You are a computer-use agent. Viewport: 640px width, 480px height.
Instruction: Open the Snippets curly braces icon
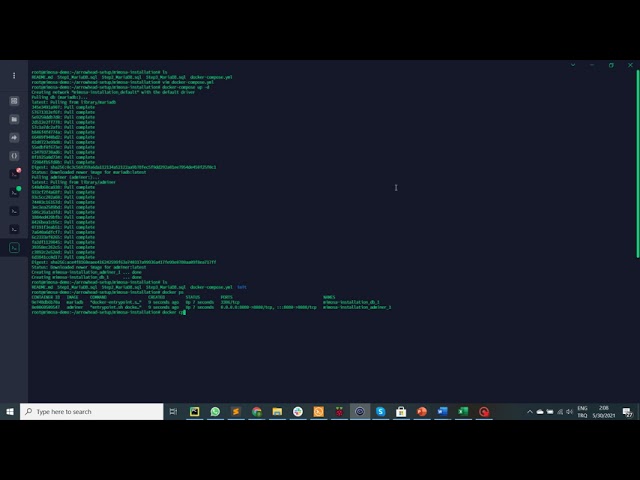(14, 156)
